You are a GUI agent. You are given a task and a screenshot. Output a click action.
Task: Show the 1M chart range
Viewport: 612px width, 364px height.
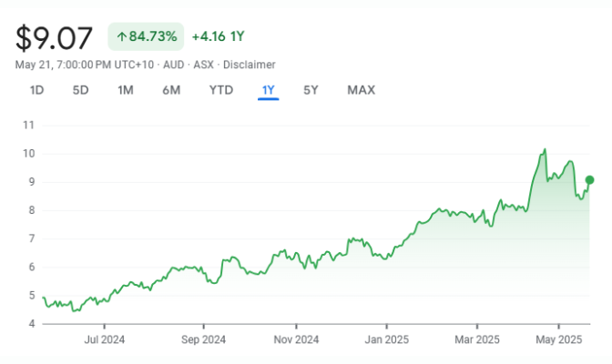[x=126, y=90]
